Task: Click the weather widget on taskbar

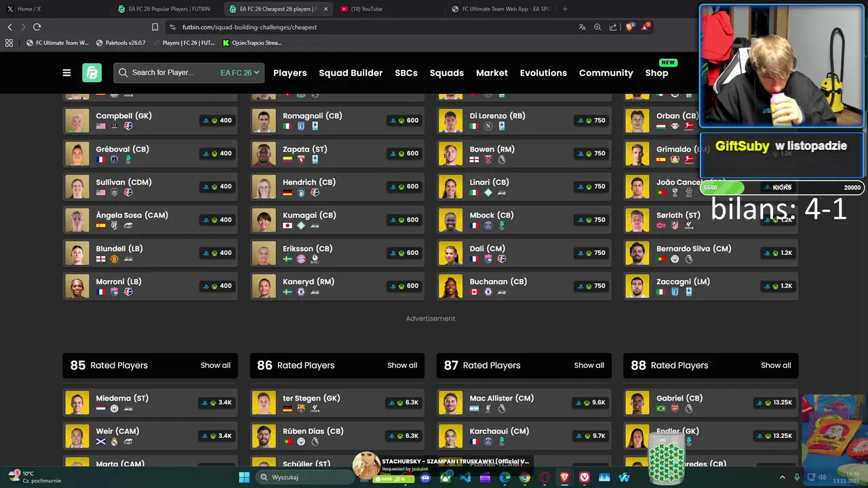Action: coord(35,477)
